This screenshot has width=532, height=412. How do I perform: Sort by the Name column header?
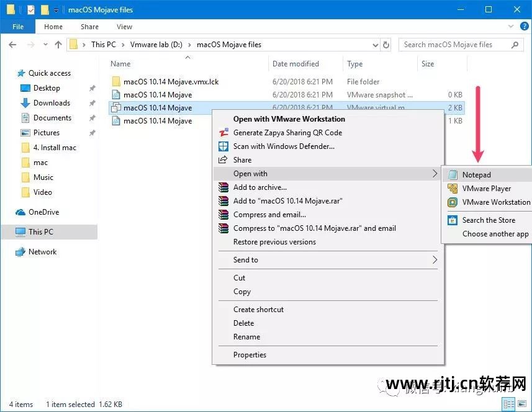[120, 64]
